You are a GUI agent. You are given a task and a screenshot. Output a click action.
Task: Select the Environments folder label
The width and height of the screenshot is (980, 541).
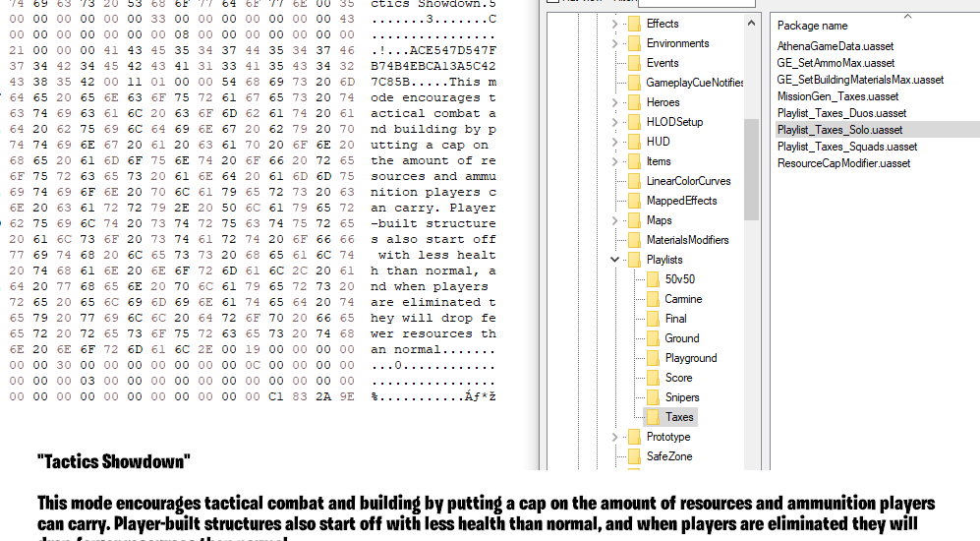pos(677,44)
